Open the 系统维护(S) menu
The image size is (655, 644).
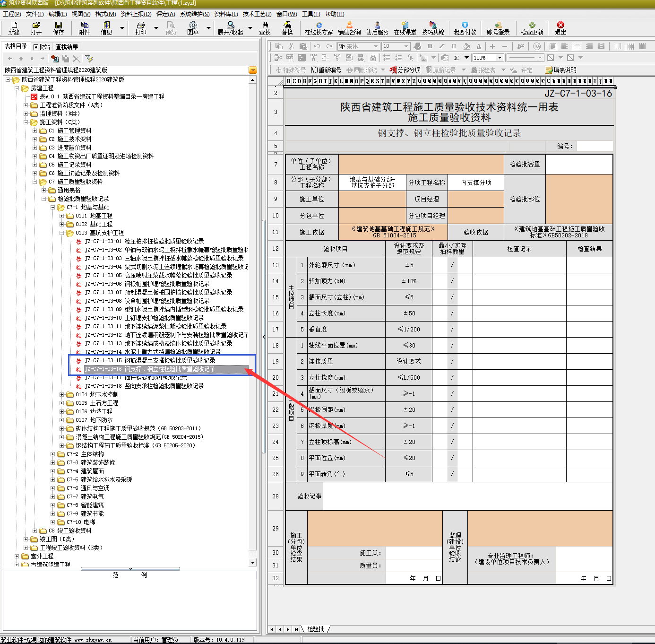coord(194,14)
